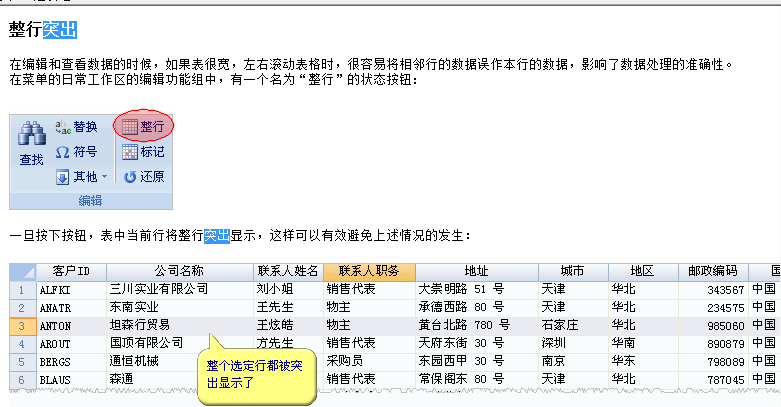The image size is (781, 407).
Task: Select the table's top-left corner cell
Action: pyautogui.click(x=21, y=271)
